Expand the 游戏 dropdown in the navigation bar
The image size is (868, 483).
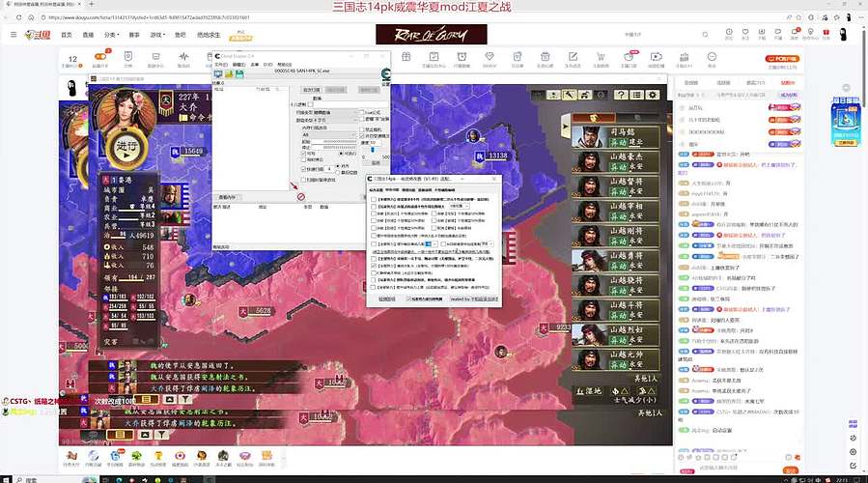pyautogui.click(x=156, y=35)
